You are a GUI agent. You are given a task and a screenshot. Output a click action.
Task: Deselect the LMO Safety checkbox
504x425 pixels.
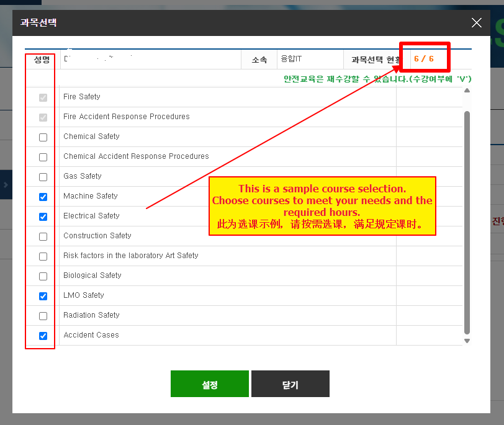tap(43, 296)
